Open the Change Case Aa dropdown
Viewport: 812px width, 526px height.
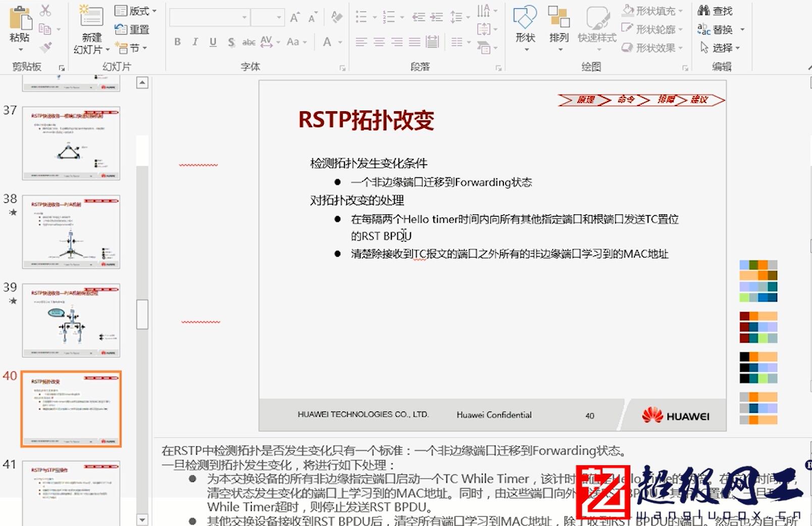pyautogui.click(x=297, y=42)
